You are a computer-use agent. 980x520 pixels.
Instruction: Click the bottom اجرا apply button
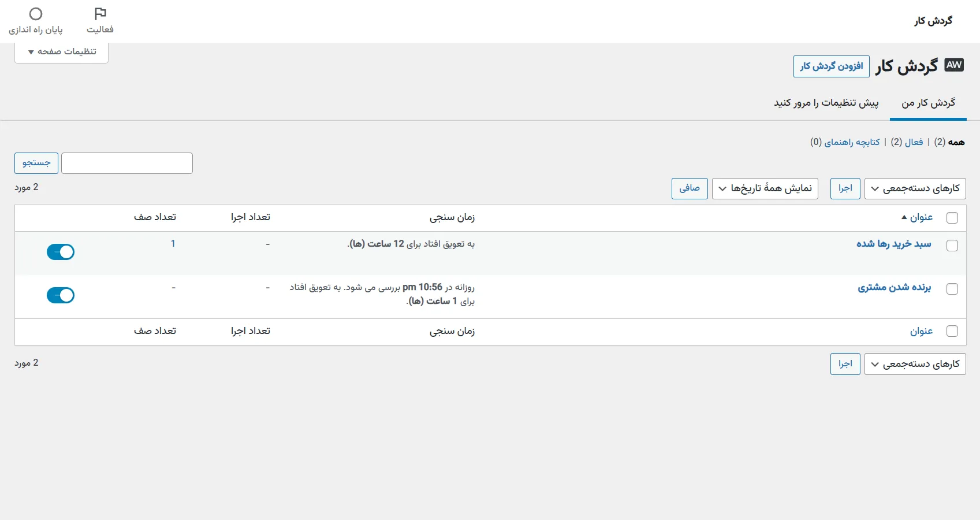tap(845, 364)
